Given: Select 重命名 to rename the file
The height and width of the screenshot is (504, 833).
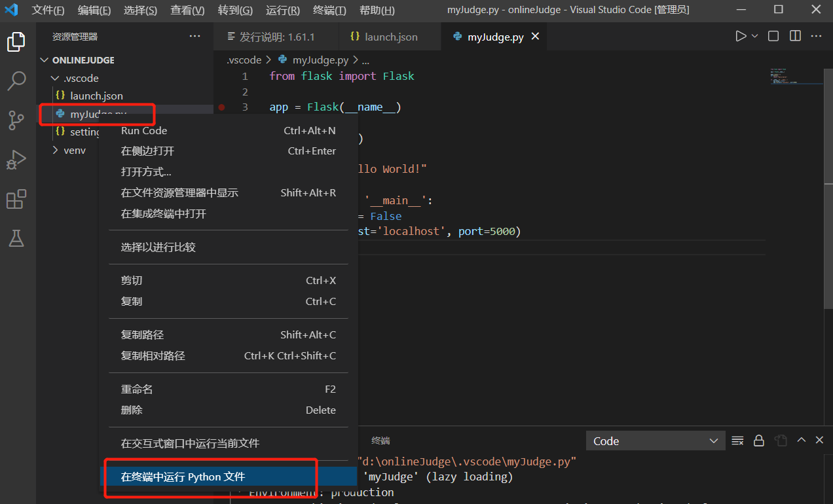Looking at the screenshot, I should pyautogui.click(x=137, y=389).
